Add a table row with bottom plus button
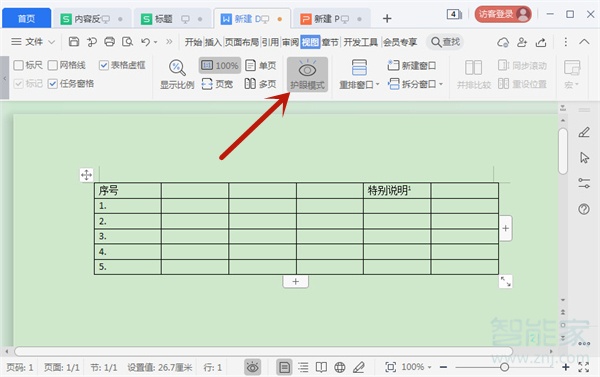 (295, 282)
